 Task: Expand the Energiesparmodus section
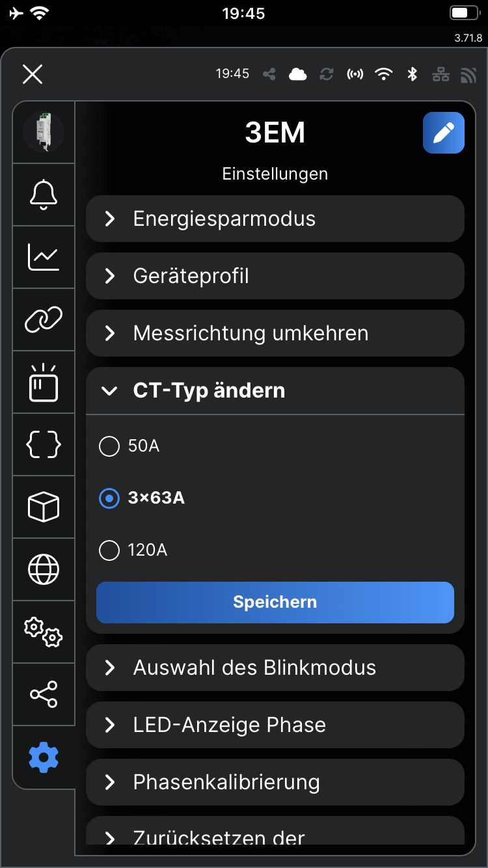coord(275,219)
